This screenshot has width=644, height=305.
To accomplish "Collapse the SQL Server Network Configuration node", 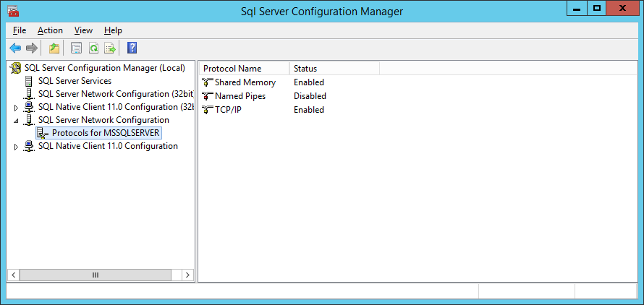I will coord(17,121).
